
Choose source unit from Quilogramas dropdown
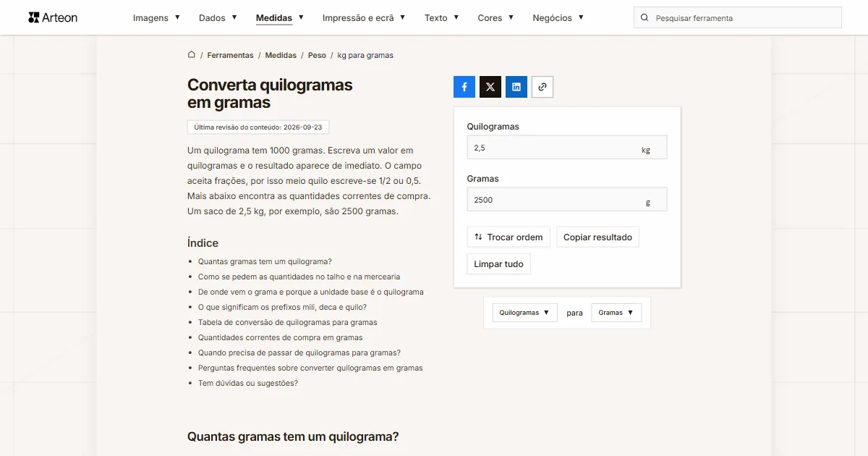click(x=525, y=313)
